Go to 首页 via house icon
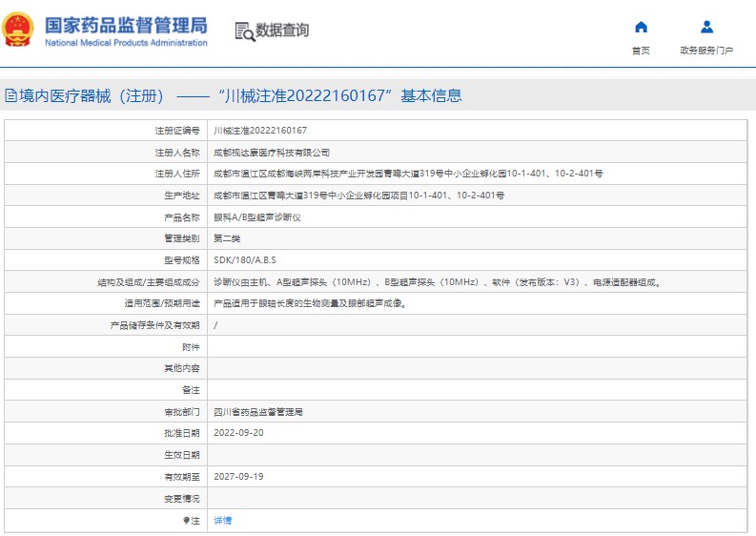 (641, 27)
